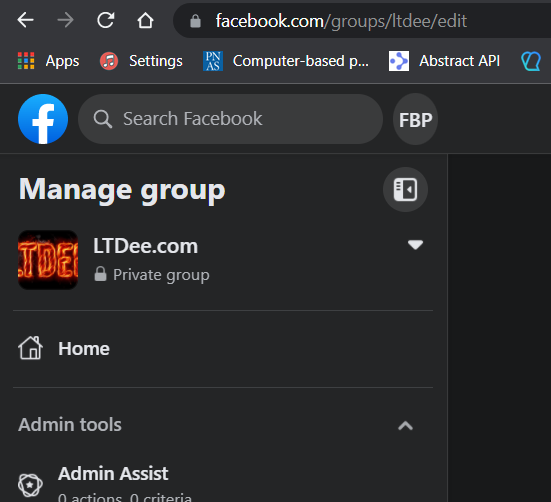Open the PNAS Computer-based bookmark
The height and width of the screenshot is (502, 551).
point(286,61)
